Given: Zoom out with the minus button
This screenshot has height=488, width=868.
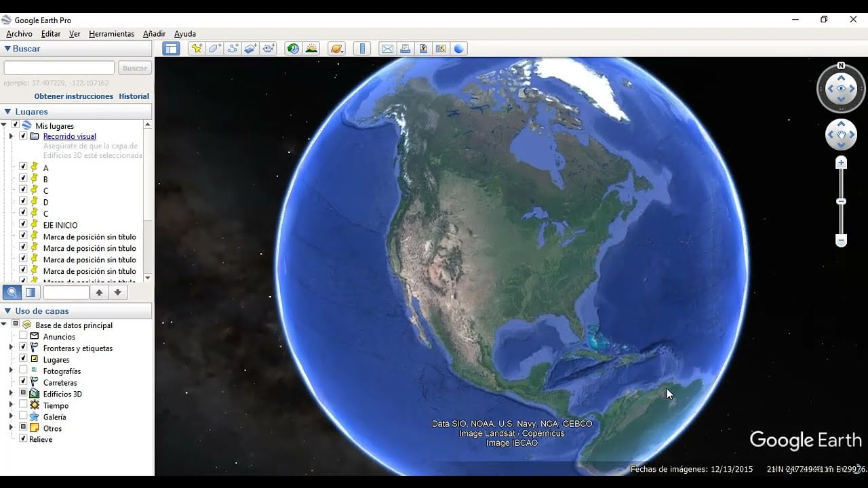Looking at the screenshot, I should pos(841,241).
